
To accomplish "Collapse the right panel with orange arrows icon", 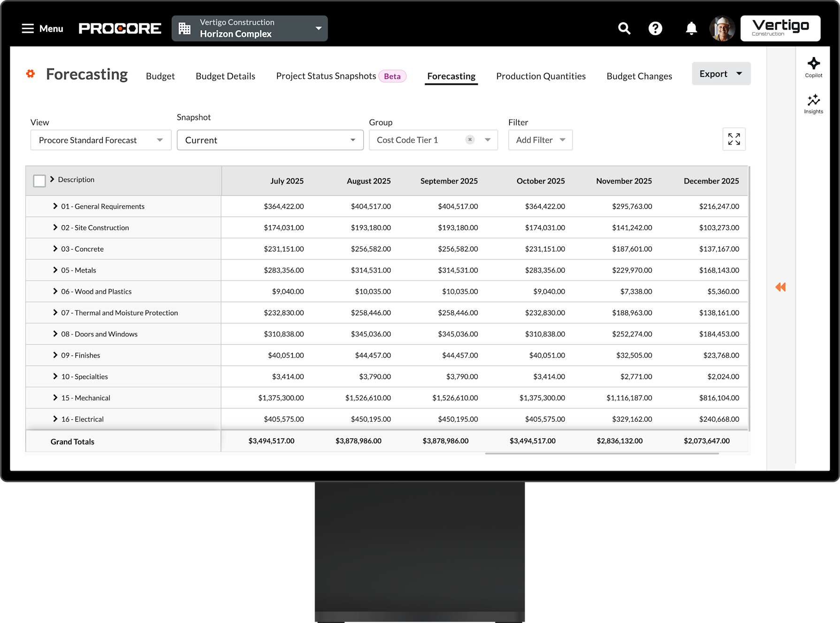I will coord(781,287).
